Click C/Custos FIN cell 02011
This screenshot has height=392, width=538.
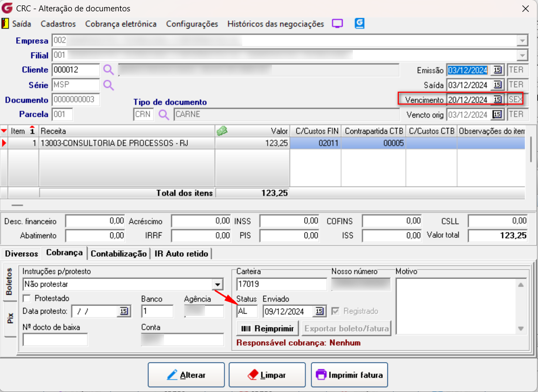coord(315,143)
